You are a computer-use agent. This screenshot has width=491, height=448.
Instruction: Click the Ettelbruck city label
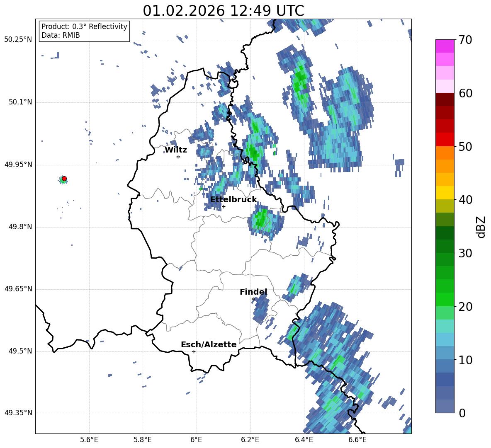[233, 200]
